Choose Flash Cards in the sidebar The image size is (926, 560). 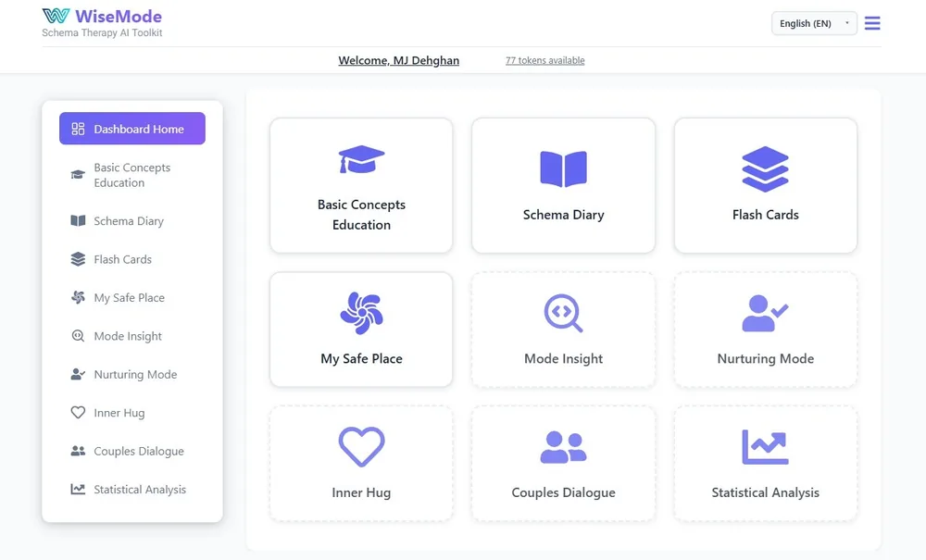(132, 259)
